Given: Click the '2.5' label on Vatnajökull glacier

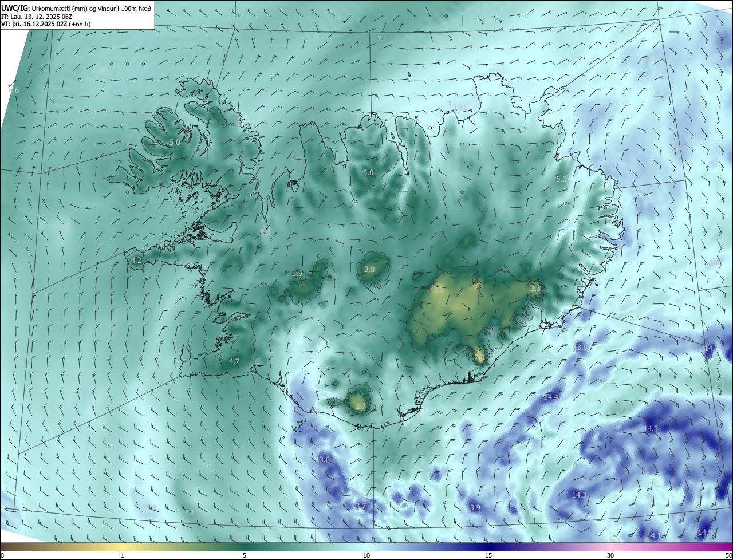Looking at the screenshot, I should [x=439, y=290].
